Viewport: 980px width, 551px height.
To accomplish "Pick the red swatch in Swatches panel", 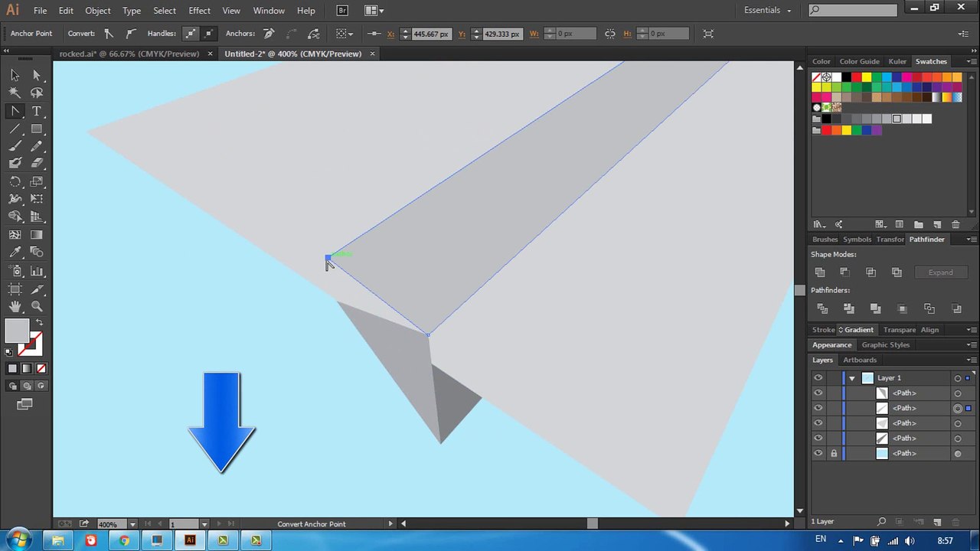I will 857,77.
